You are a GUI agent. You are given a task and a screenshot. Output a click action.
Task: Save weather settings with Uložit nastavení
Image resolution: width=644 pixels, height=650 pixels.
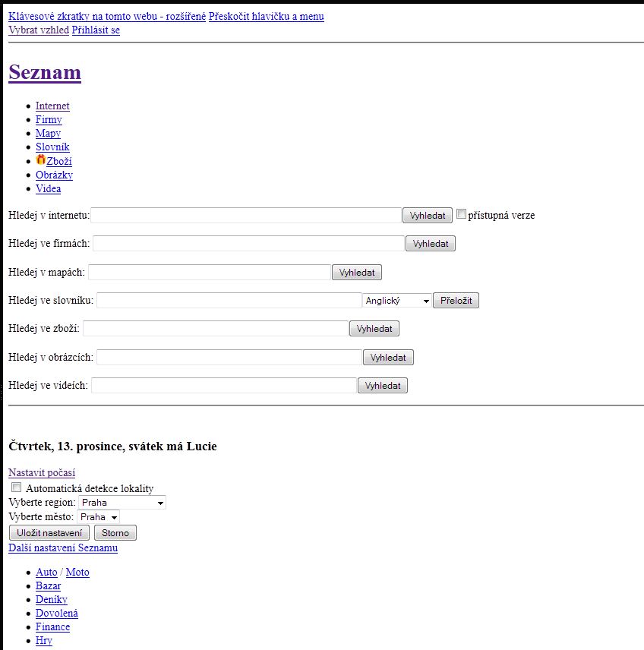[x=49, y=533]
